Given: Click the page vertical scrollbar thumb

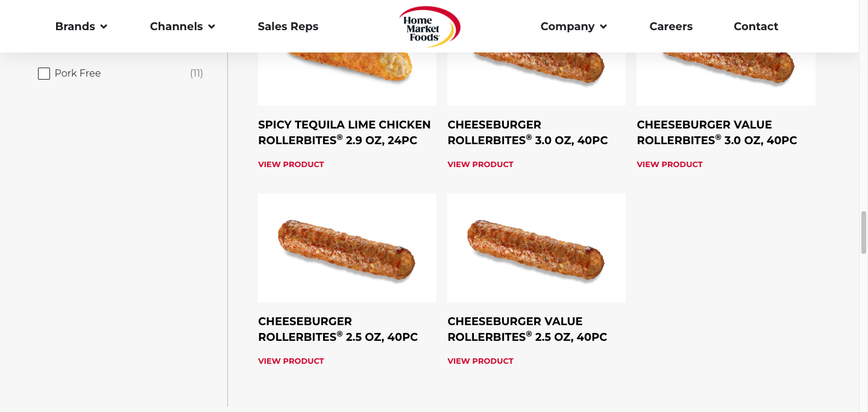Looking at the screenshot, I should [x=863, y=232].
